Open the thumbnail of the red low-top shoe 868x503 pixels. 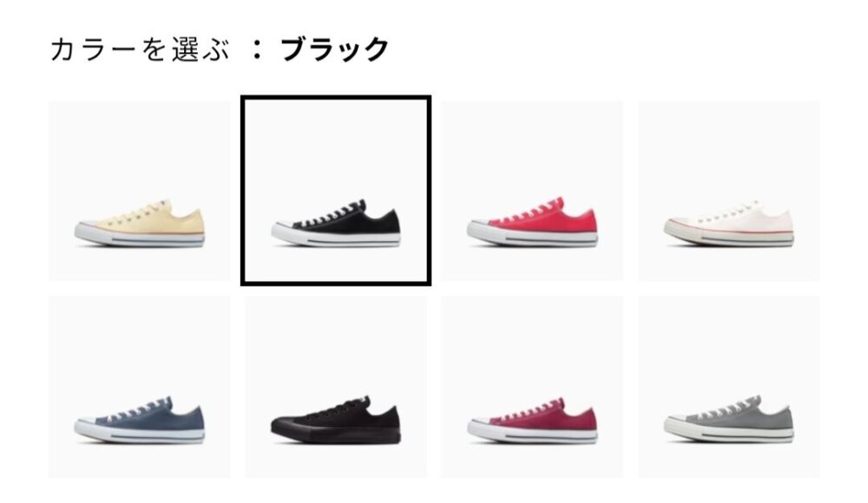532,190
